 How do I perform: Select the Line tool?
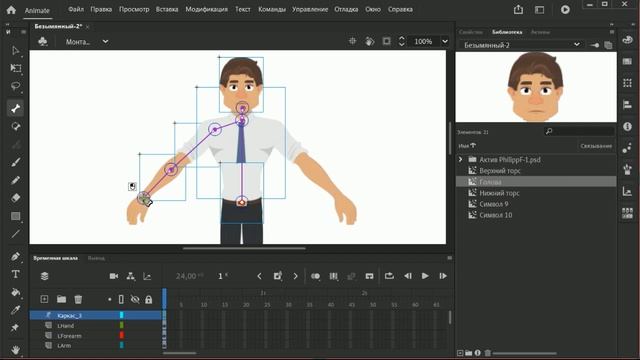click(16, 234)
